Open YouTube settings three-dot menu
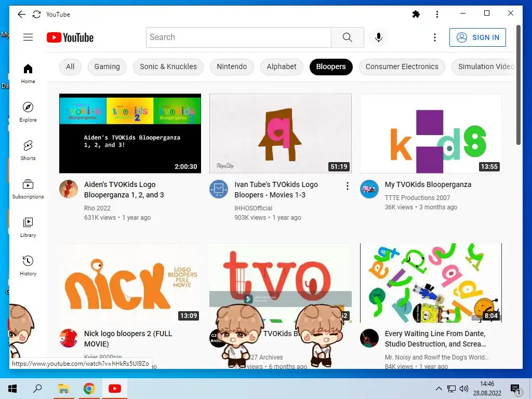This screenshot has height=399, width=532. (x=435, y=37)
